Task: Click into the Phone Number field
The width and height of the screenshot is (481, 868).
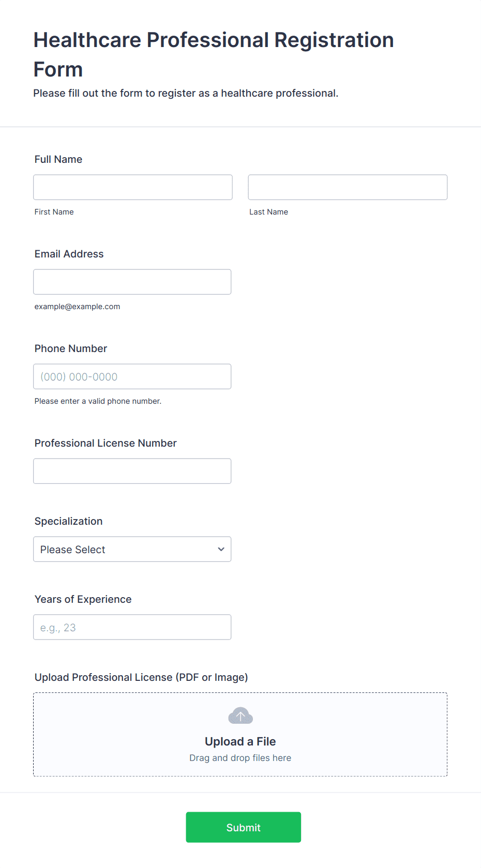Action: pos(132,376)
